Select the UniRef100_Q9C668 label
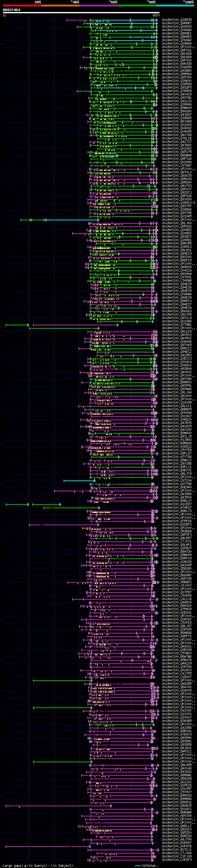Screen dimensions: 197x868 point(177,54)
